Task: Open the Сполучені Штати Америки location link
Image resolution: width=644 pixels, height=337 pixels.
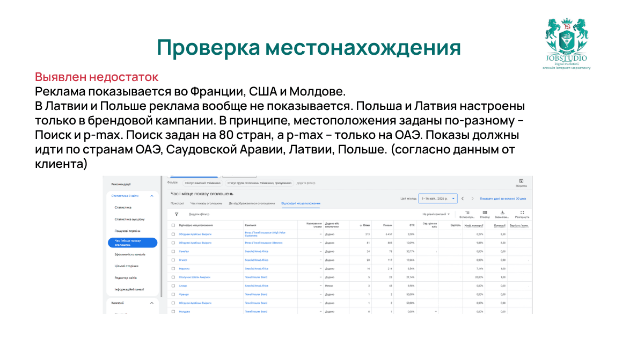Action: click(195, 277)
